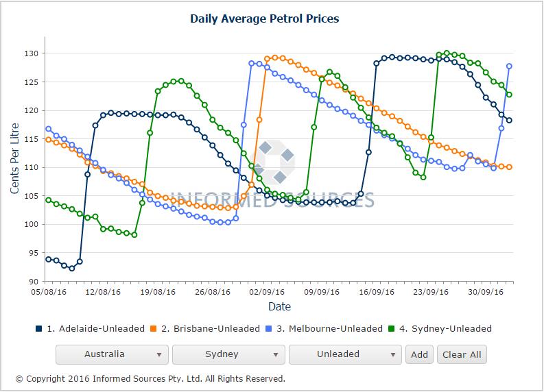Click the final Melbourne data point near 128

(x=509, y=66)
